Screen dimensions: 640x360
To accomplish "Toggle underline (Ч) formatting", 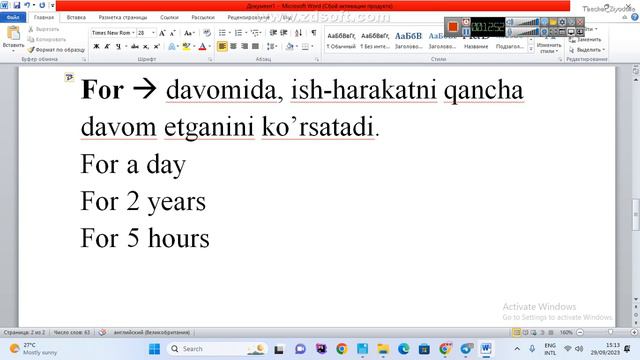I will pos(118,47).
